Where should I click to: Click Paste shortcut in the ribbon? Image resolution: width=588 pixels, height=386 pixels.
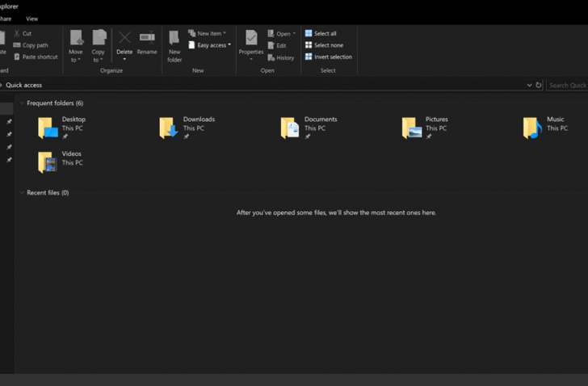(x=36, y=57)
